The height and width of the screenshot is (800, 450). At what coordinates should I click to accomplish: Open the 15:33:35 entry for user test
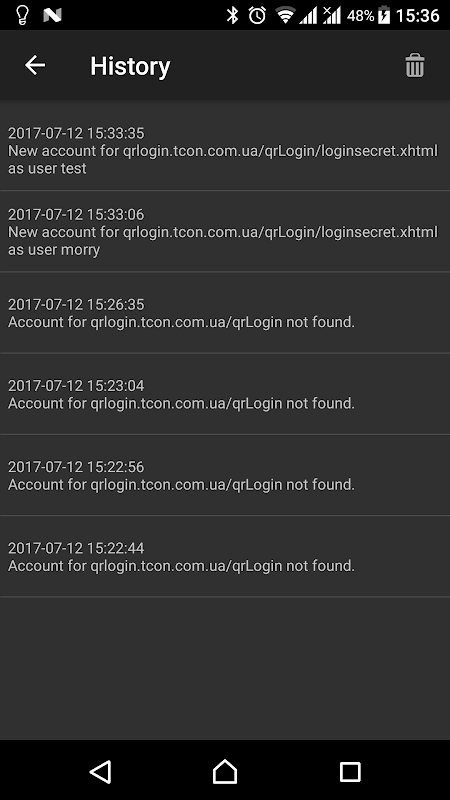point(225,150)
